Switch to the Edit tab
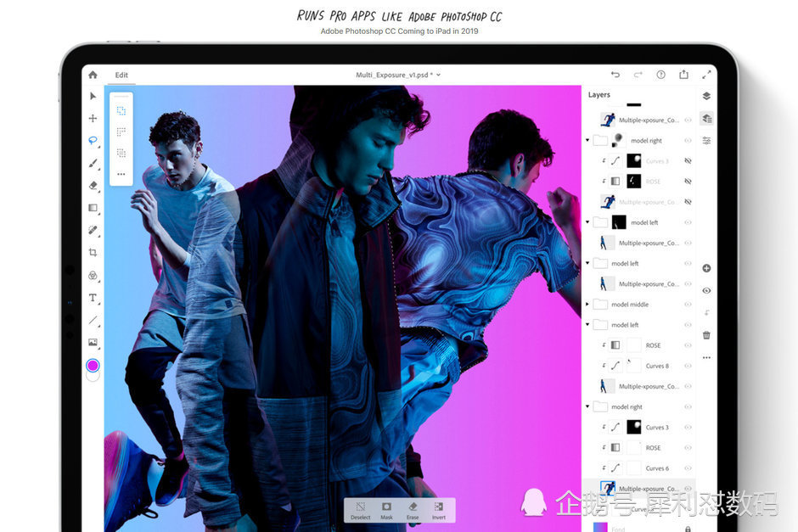The image size is (798, 532). pos(121,75)
